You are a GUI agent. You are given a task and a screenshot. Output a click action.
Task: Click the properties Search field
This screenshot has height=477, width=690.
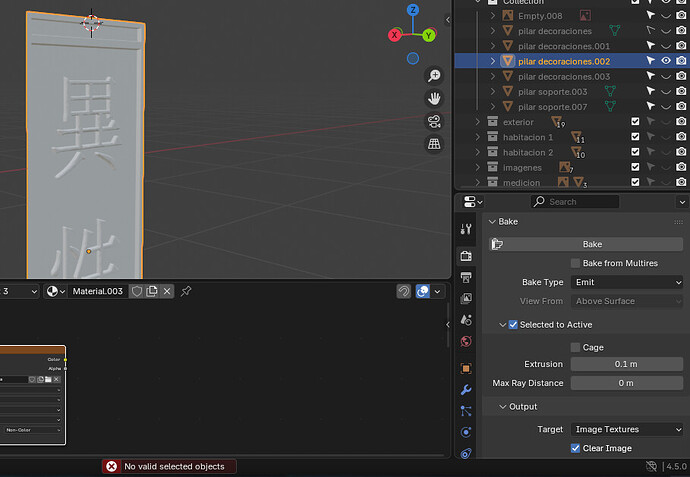pos(575,202)
